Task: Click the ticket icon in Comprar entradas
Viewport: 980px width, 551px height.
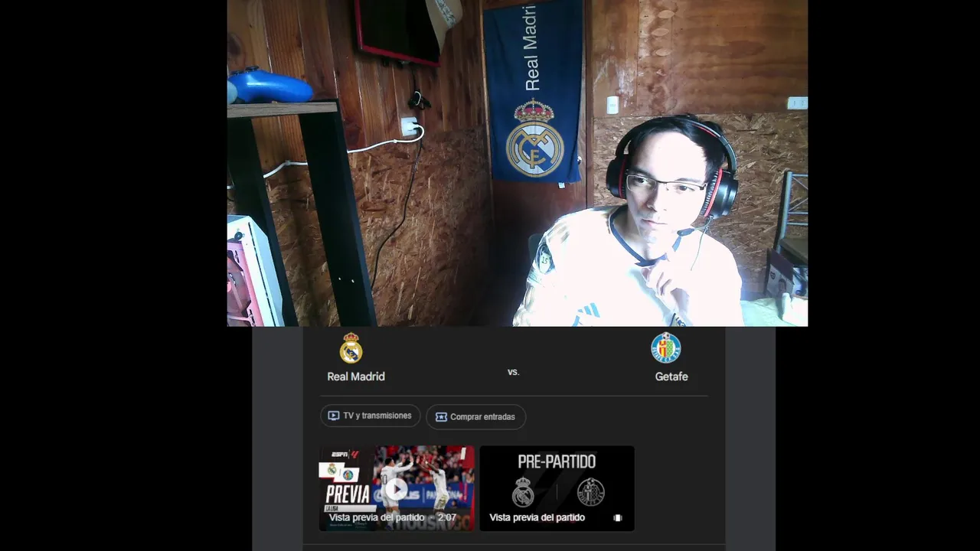Action: pyautogui.click(x=441, y=417)
